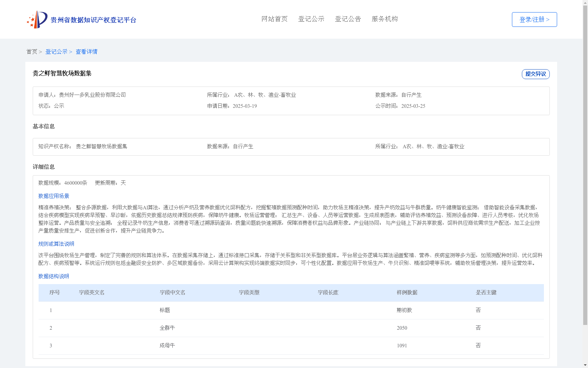The height and width of the screenshot is (368, 588).
Task: Click the 提交异议 button
Action: pyautogui.click(x=536, y=74)
